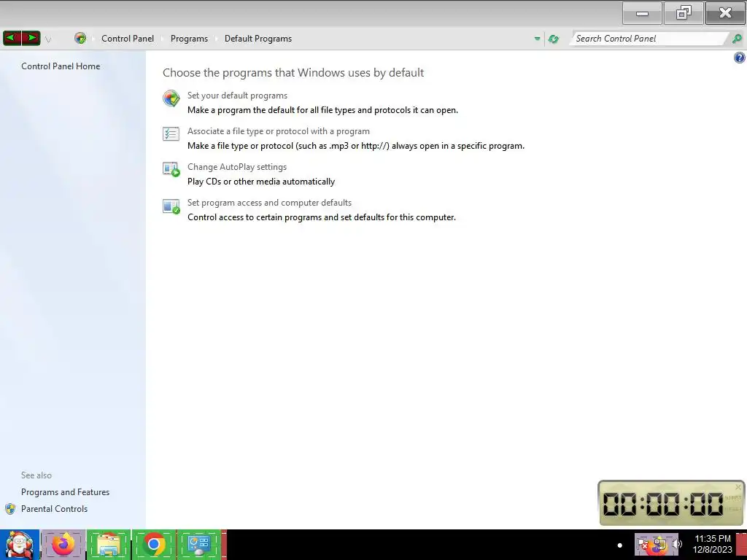747x560 pixels.
Task: Open Set program access and computer defaults
Action: (x=269, y=203)
